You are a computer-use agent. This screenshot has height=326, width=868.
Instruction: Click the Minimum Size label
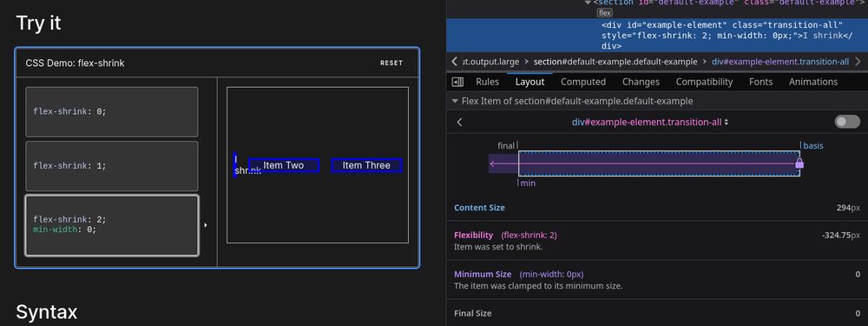(x=483, y=274)
